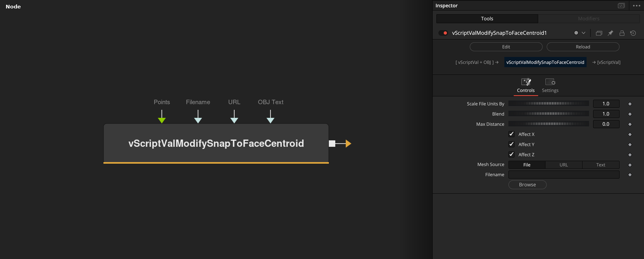Screen dimensions: 644x259
Task: Click the vScriptValModifySnapToFaceCentroid1 tool name
Action: (500, 33)
